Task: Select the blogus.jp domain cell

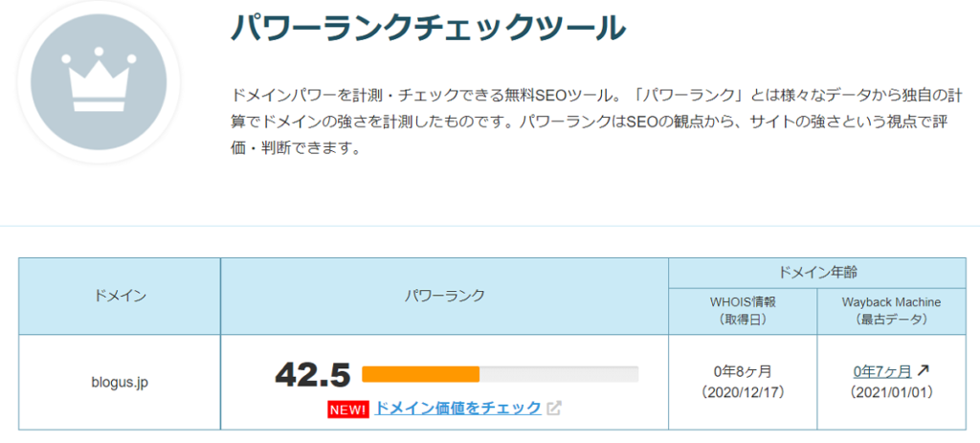Action: pyautogui.click(x=120, y=383)
